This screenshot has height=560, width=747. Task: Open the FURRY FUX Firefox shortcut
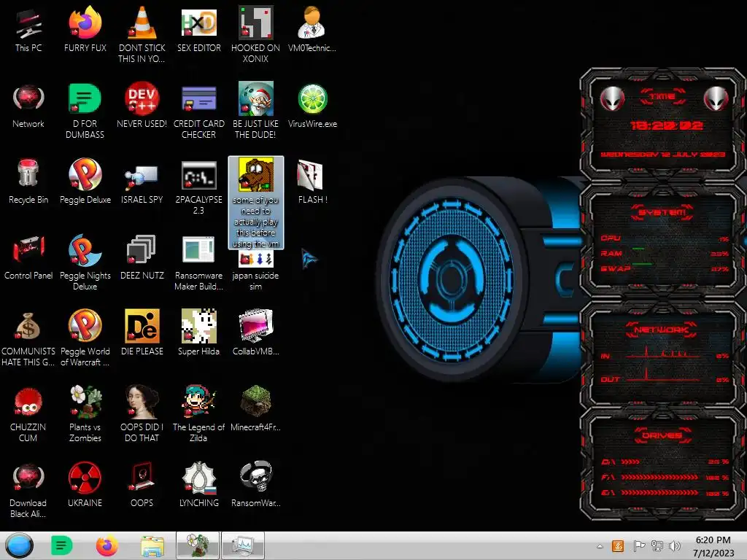(x=85, y=23)
